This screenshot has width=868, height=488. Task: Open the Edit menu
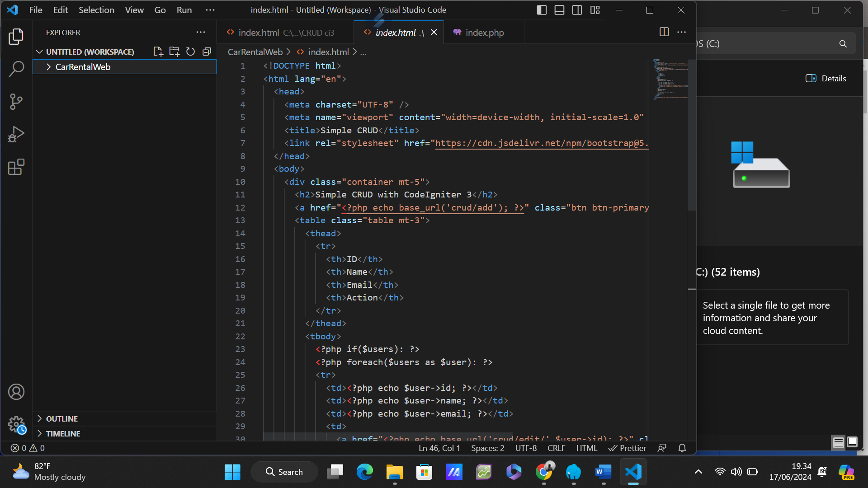[61, 10]
